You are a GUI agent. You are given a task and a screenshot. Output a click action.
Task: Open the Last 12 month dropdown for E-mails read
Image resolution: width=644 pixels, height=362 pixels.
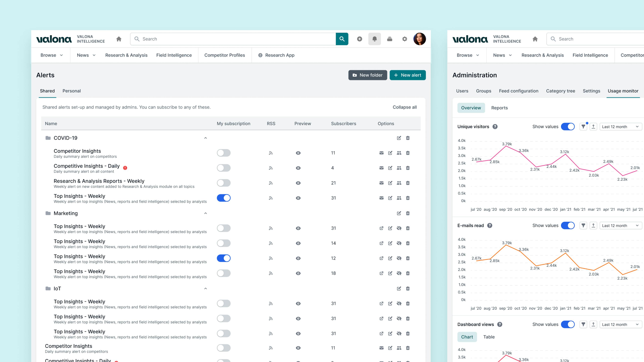[x=621, y=226]
